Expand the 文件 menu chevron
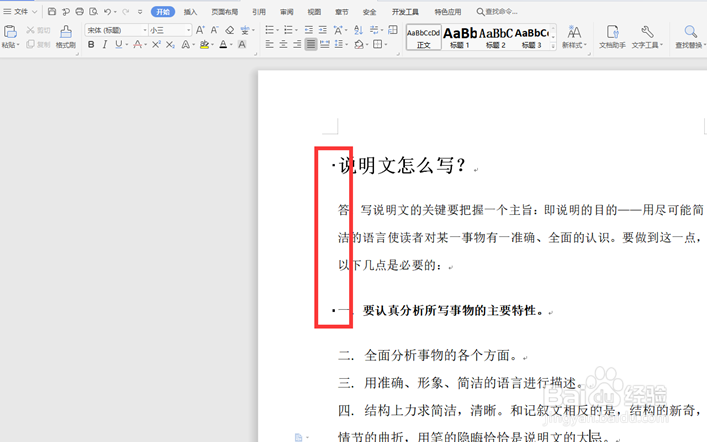The height and width of the screenshot is (442, 708). click(34, 11)
